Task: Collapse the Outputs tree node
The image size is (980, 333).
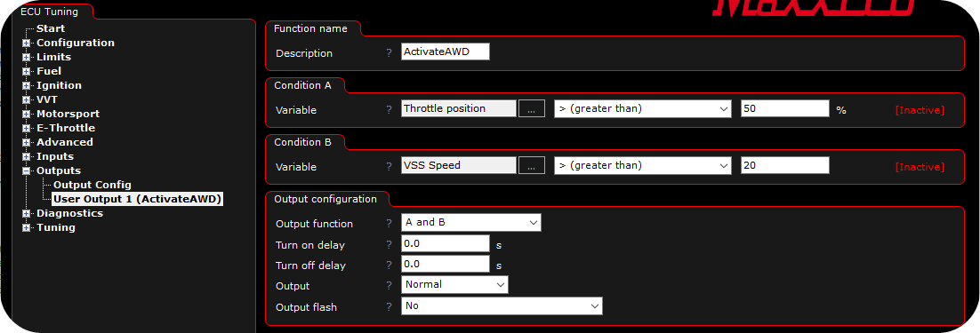Action: (x=27, y=170)
